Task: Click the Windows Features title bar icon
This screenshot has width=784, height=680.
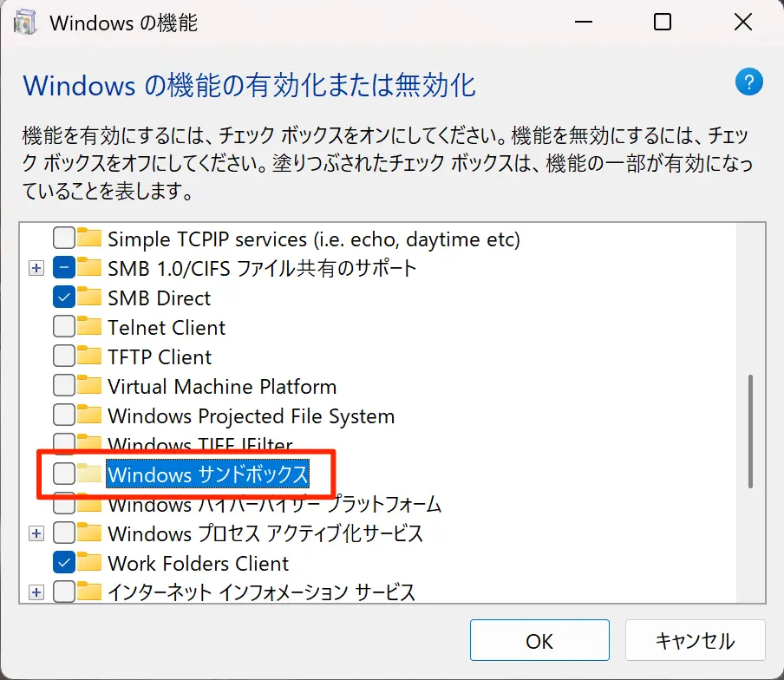Action: tap(25, 23)
